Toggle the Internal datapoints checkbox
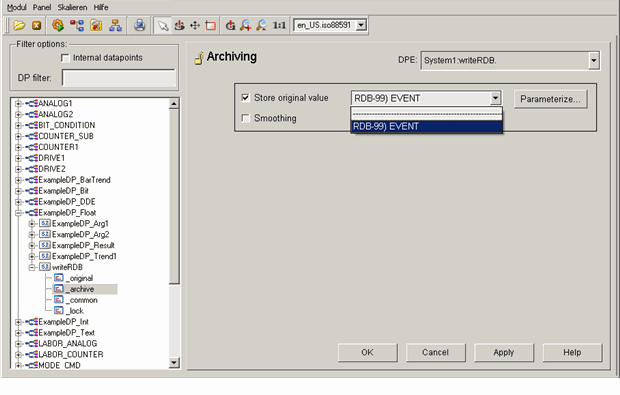The image size is (620, 395). tap(65, 58)
